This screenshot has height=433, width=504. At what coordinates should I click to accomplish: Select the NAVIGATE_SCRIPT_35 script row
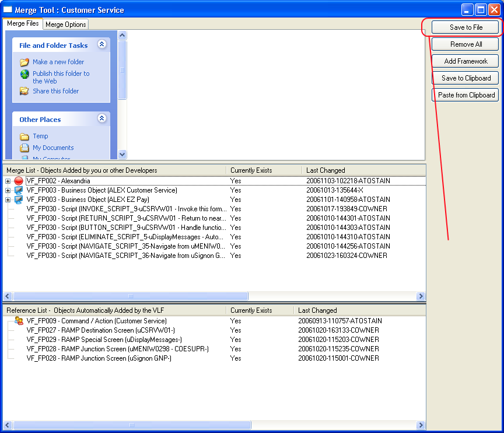215,246
